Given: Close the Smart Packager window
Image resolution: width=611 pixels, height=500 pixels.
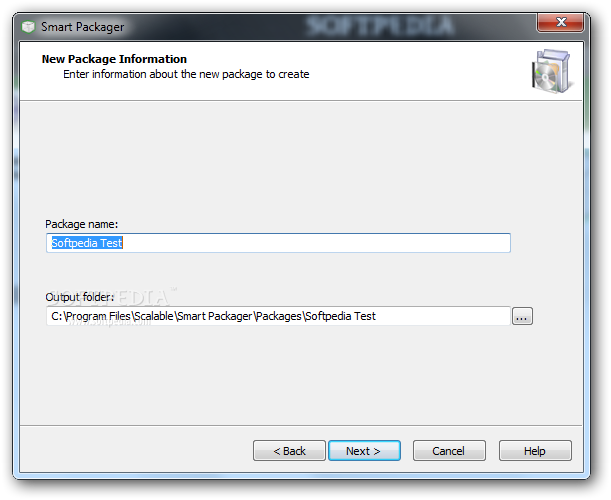Looking at the screenshot, I should (560, 22).
